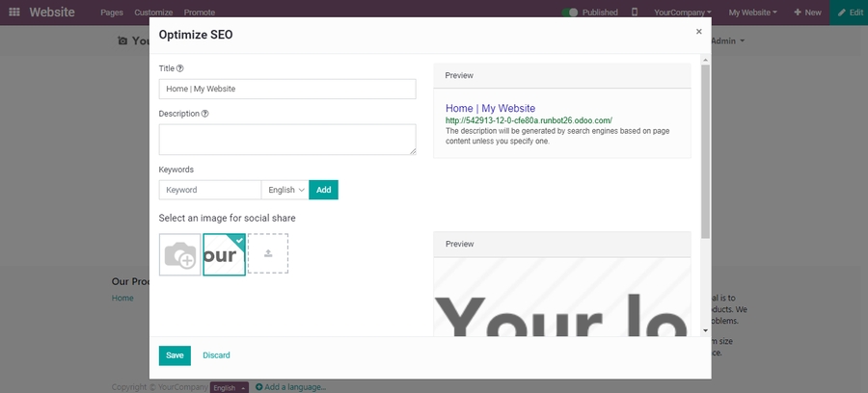Click the large social preview logo image
Viewport: 868px width, 393px height.
(x=562, y=297)
